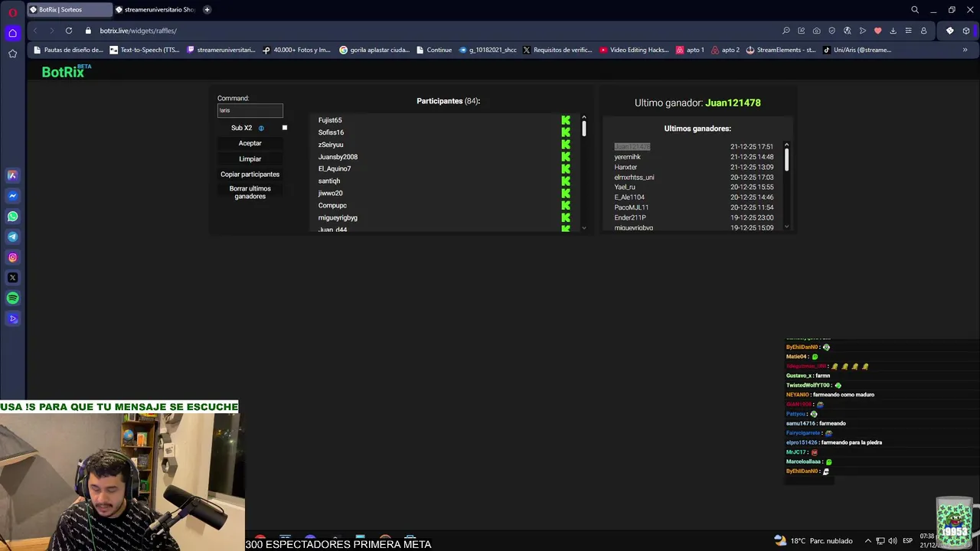Viewport: 980px width, 551px height.
Task: Open the ad blocker shield icon
Action: [832, 31]
